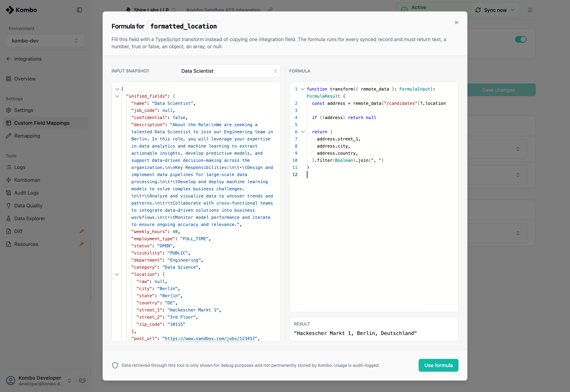570x392 pixels.
Task: Click the Data Quality lightbulb icon
Action: point(9,205)
